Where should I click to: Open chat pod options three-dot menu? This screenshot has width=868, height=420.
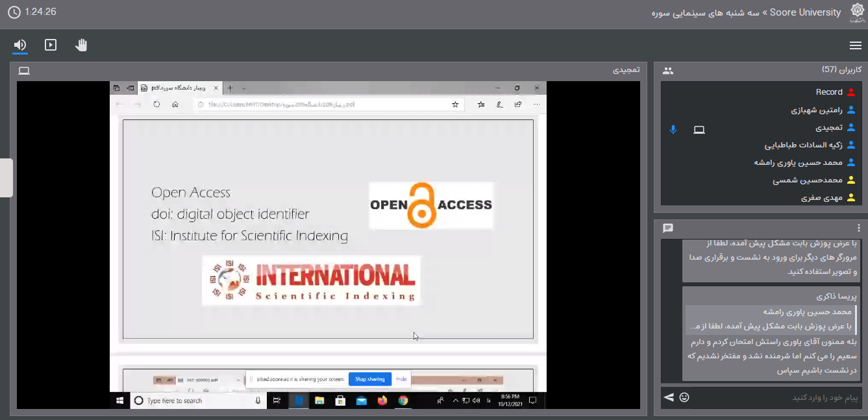[x=859, y=228]
